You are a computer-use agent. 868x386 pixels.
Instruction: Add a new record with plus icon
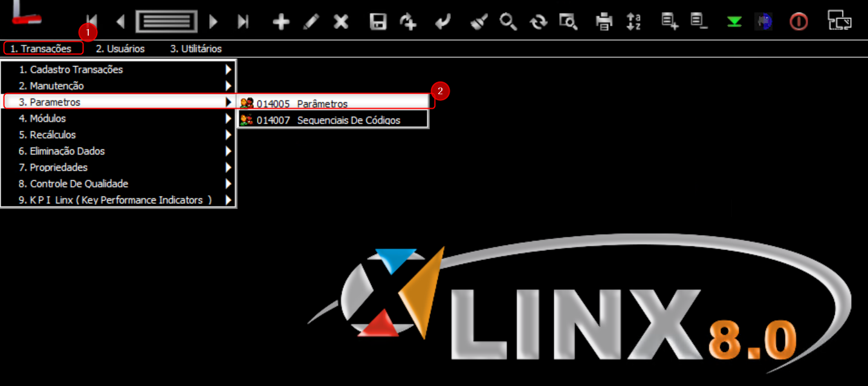(281, 22)
